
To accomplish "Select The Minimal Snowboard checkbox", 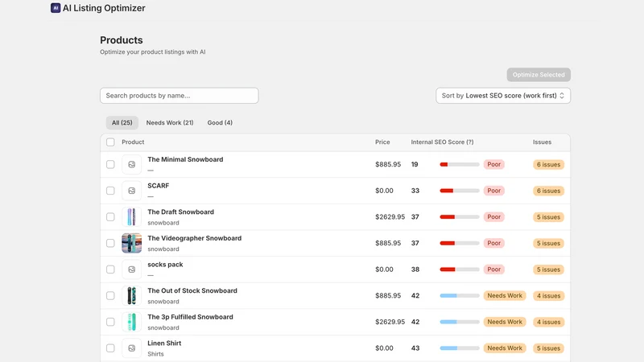I will point(110,165).
